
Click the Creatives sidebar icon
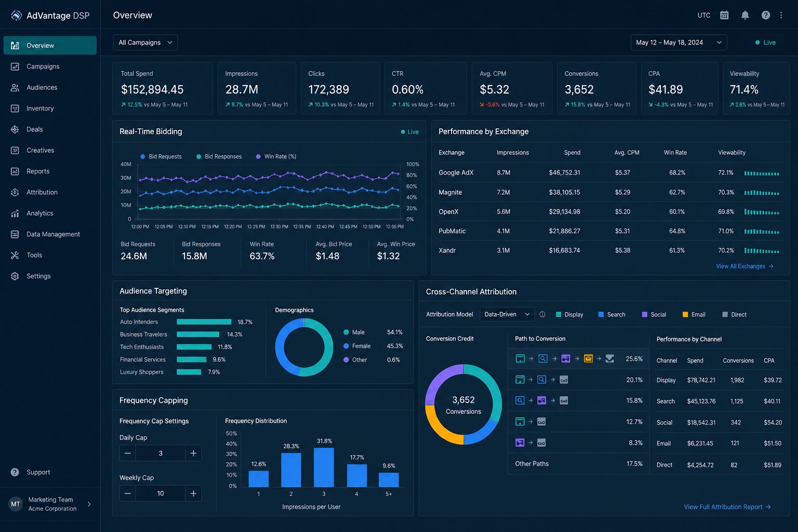pyautogui.click(x=15, y=150)
